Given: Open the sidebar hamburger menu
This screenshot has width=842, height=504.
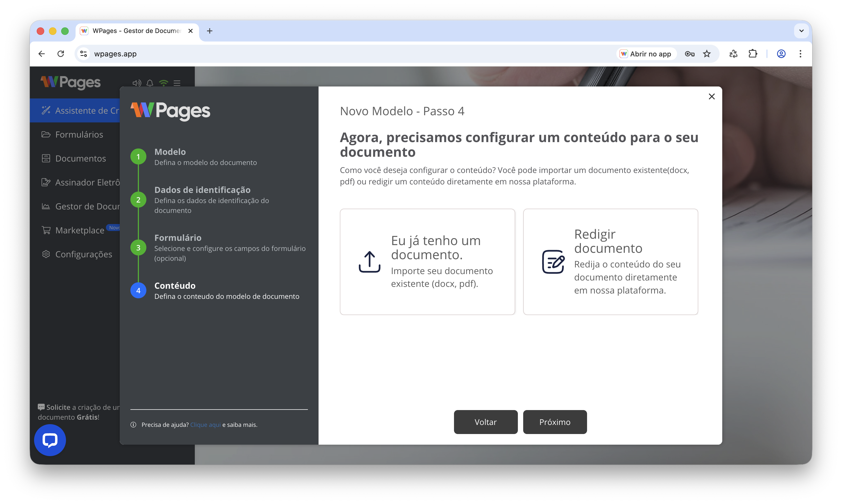Looking at the screenshot, I should (x=177, y=83).
